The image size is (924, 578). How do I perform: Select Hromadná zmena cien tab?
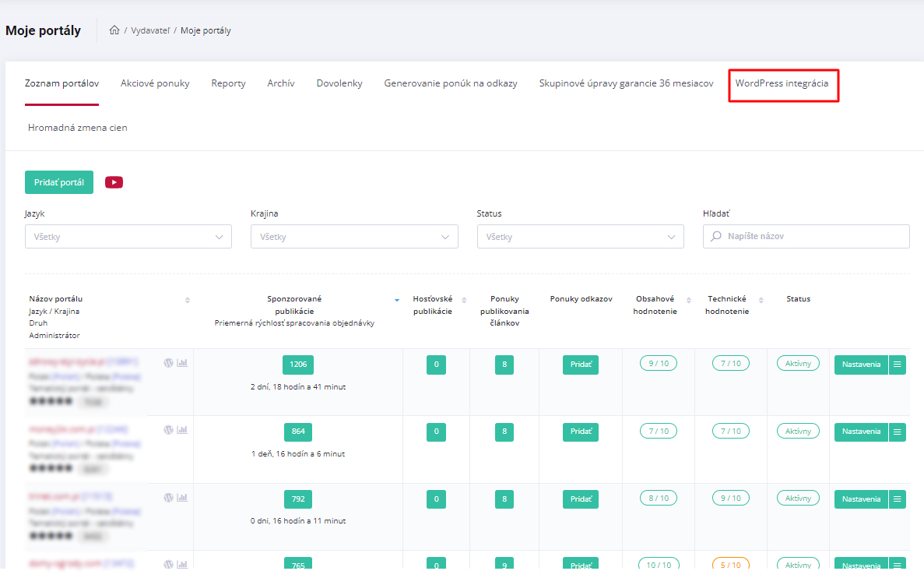coord(78,128)
